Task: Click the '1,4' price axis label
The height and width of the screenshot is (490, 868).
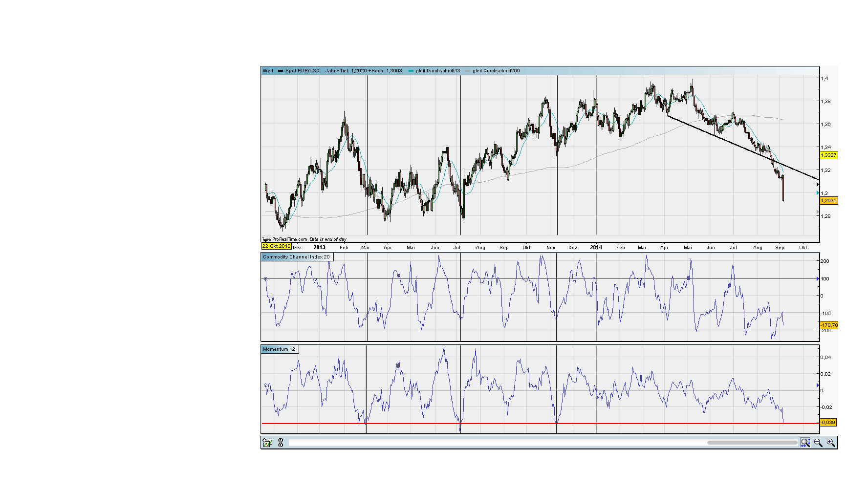Action: coord(825,79)
